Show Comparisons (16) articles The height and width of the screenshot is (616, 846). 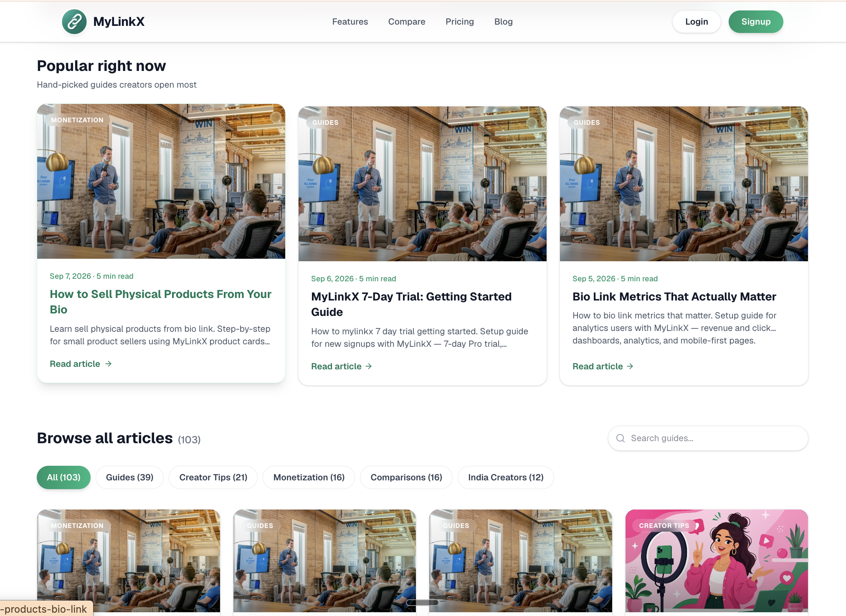[406, 477]
